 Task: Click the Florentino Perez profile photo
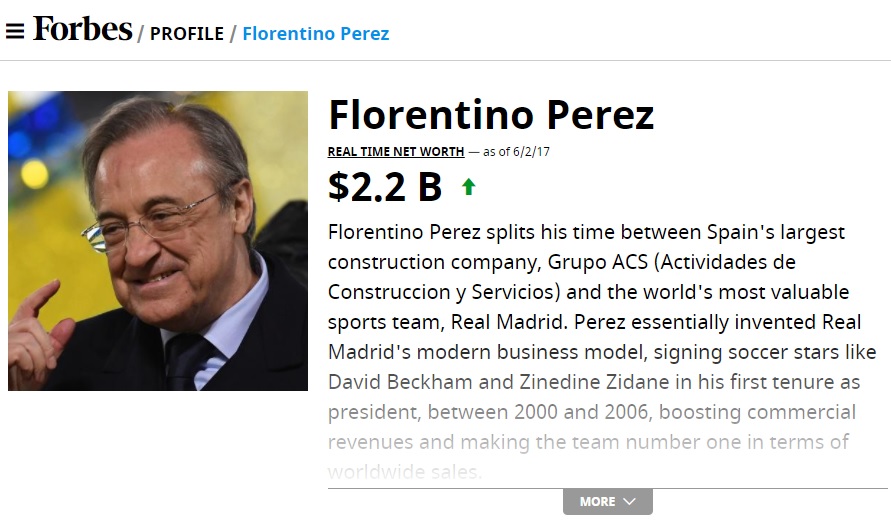pos(158,241)
